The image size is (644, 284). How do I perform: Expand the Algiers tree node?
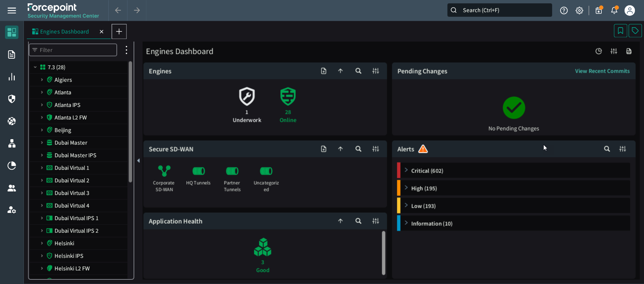click(42, 80)
